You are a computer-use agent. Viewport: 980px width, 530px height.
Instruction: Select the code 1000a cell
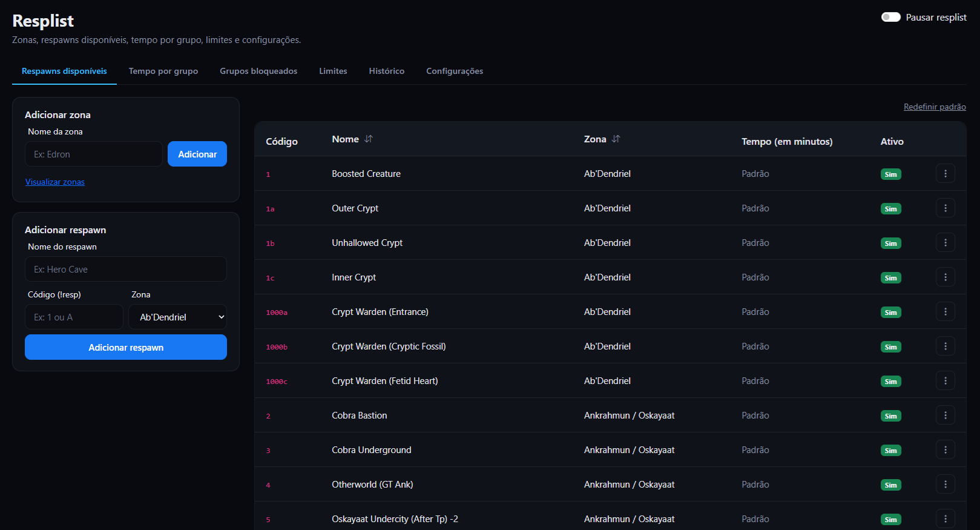coord(277,313)
